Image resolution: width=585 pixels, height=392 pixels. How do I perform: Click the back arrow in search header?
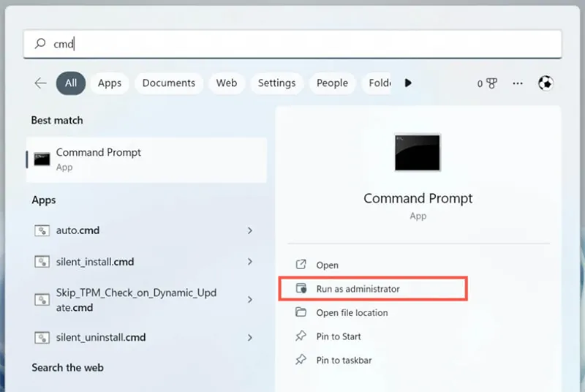pyautogui.click(x=40, y=83)
